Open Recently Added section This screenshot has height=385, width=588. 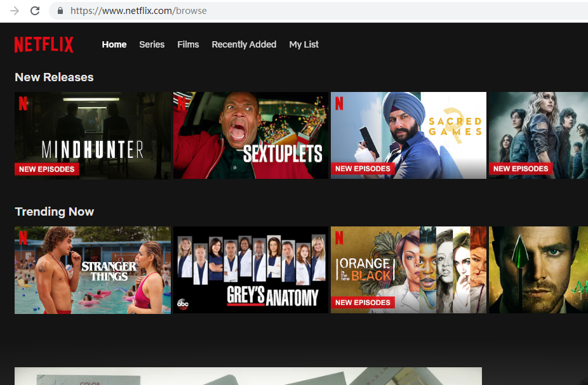244,44
